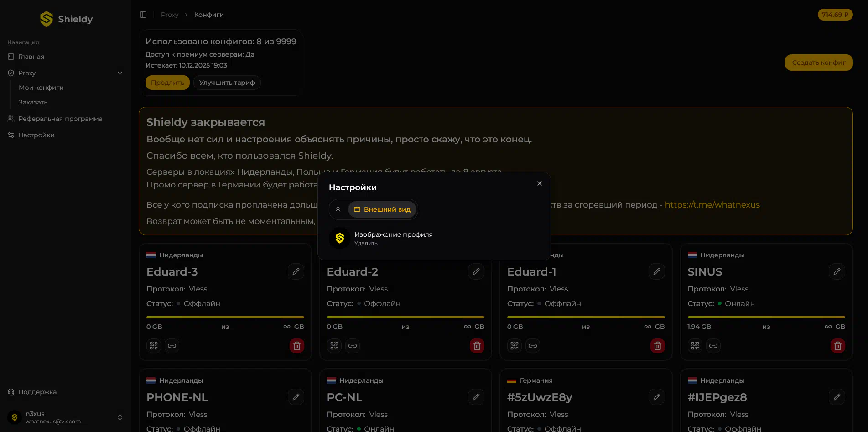868x432 pixels.
Task: Click the Создать конфиг button
Action: [819, 62]
